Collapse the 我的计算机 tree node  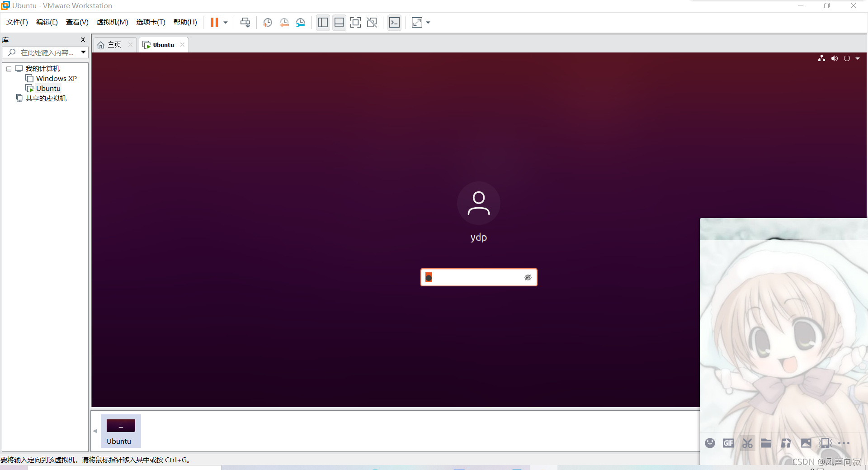9,69
